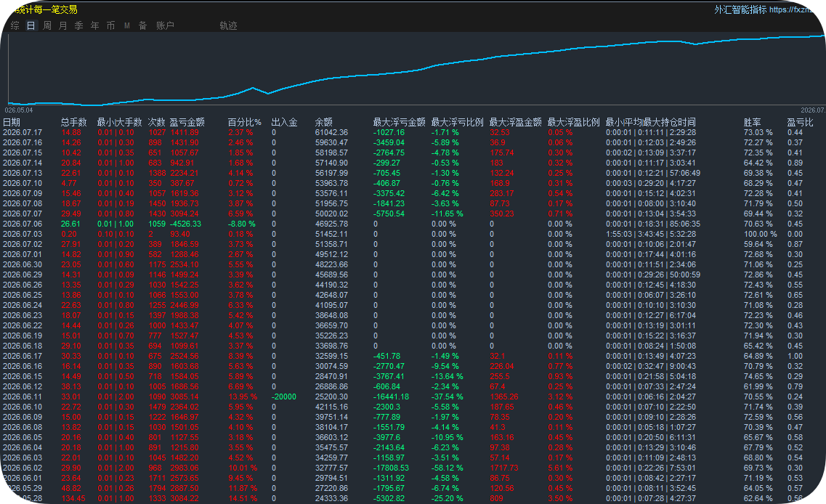Select the -20000 withdrawal entry on 2026.06.11
The height and width of the screenshot is (504, 826).
pyautogui.click(x=284, y=397)
